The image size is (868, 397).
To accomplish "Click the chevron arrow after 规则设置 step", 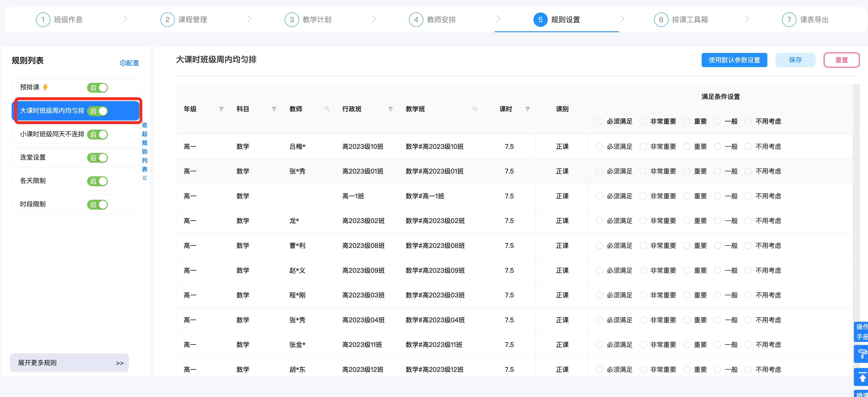I will pos(622,19).
